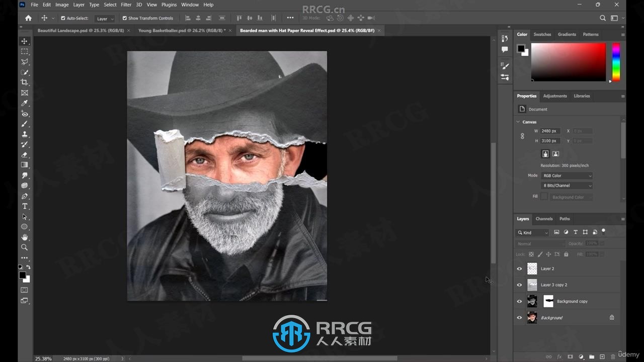Open the Color panel flyout menu
644x362 pixels.
click(623, 35)
